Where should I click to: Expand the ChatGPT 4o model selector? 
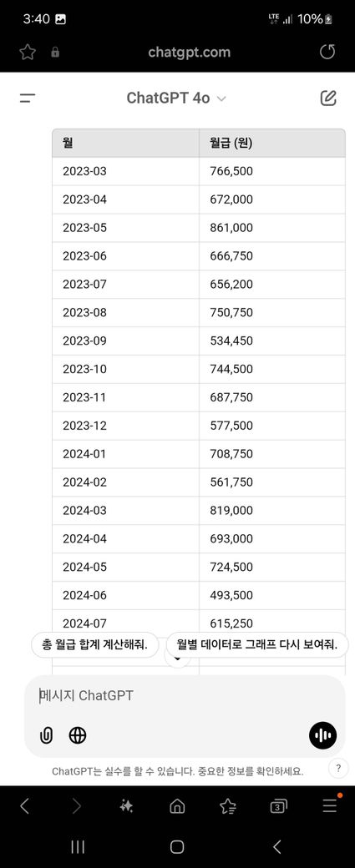[x=176, y=98]
